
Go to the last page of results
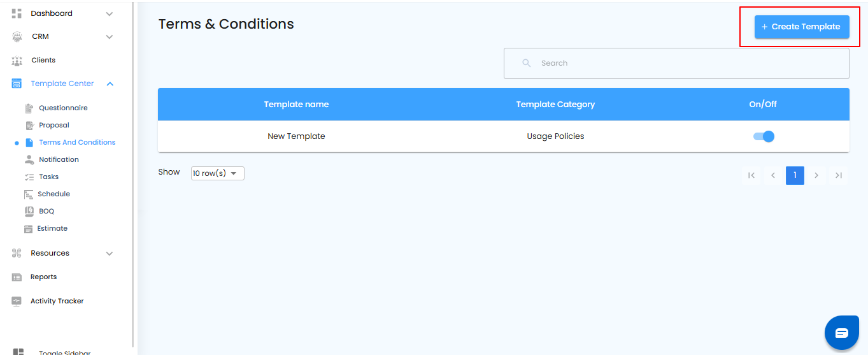[x=839, y=175]
